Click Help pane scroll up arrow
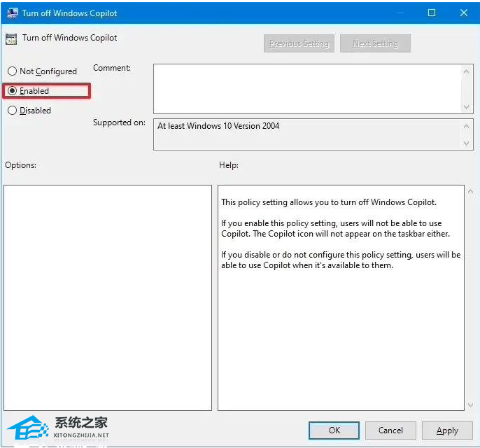This screenshot has width=480, height=448. (470, 192)
